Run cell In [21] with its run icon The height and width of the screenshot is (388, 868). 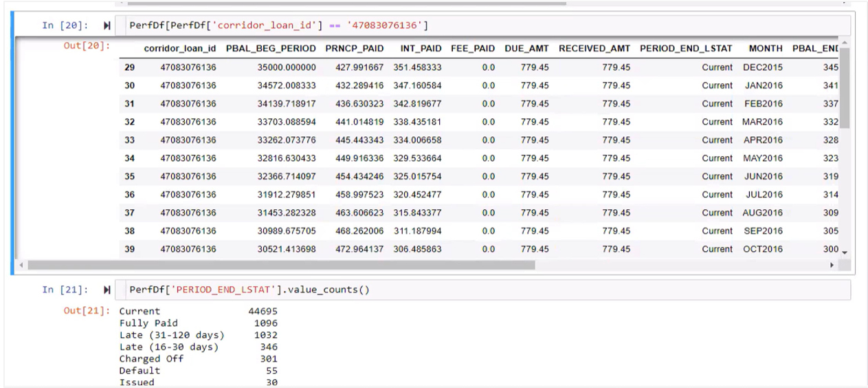[x=107, y=290]
